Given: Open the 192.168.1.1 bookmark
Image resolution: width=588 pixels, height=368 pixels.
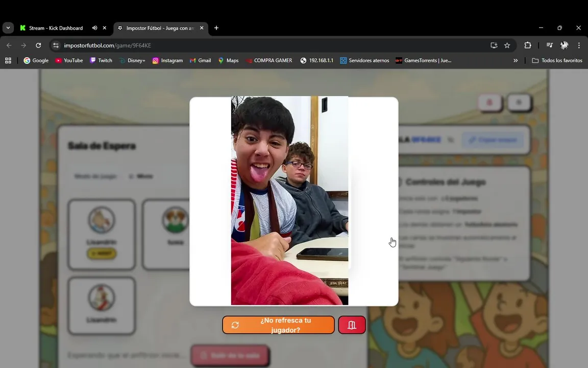Looking at the screenshot, I should pyautogui.click(x=317, y=60).
